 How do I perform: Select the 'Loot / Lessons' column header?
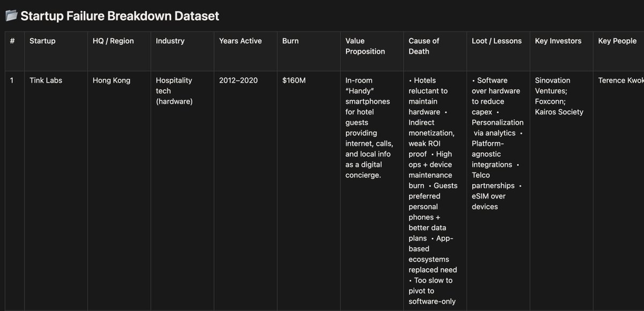click(x=499, y=51)
